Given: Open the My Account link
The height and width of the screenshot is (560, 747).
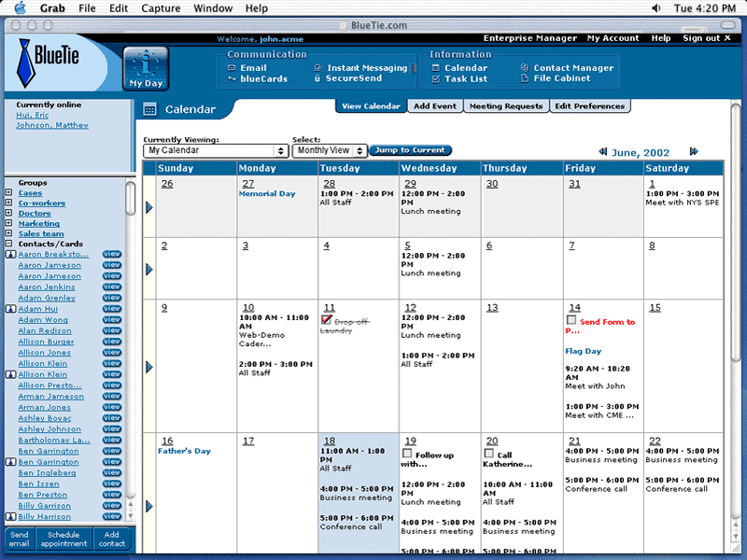Looking at the screenshot, I should 613,38.
